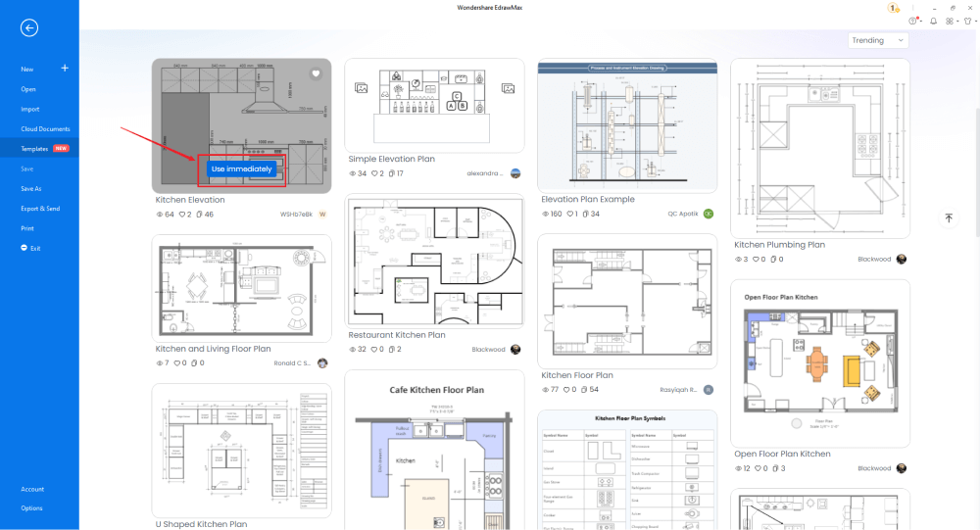Screen dimensions: 980x530
Task: Open the Trending sort dropdown
Action: [878, 40]
